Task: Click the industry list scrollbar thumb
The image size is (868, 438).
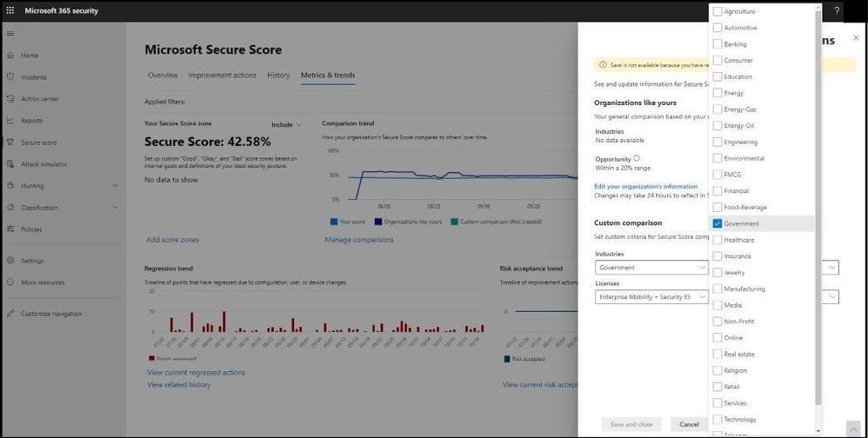Action: click(x=818, y=208)
